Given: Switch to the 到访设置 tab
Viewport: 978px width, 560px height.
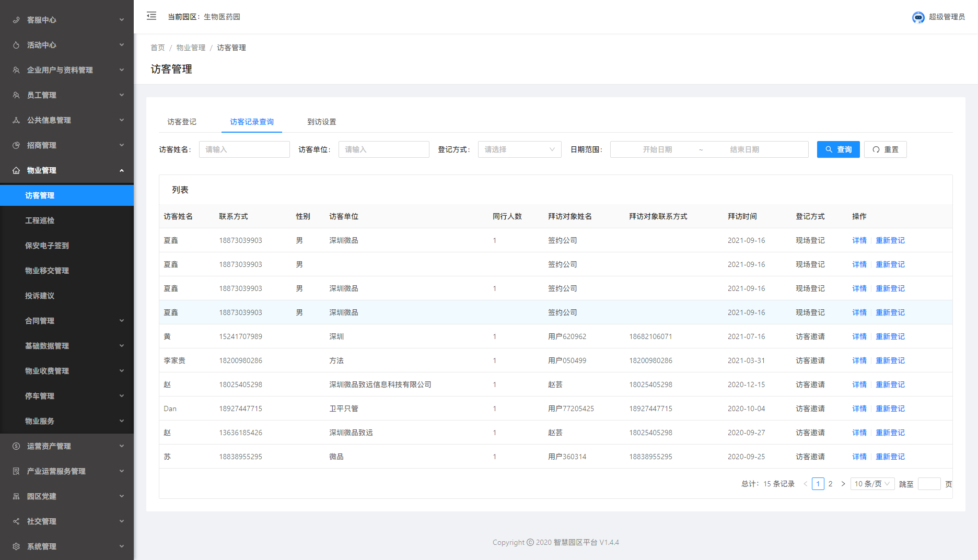Looking at the screenshot, I should click(322, 122).
